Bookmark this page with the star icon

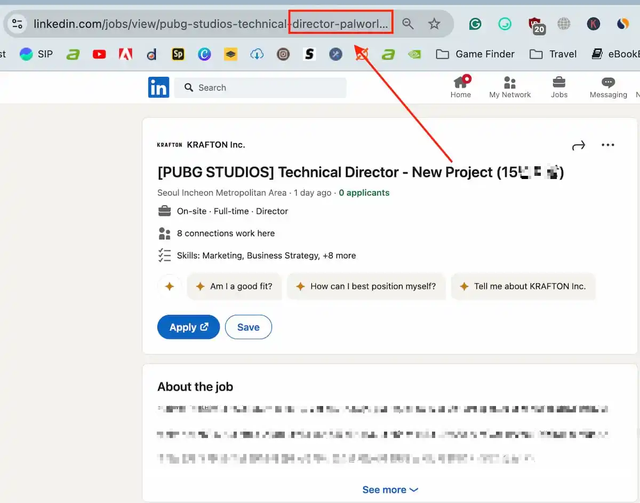point(434,23)
